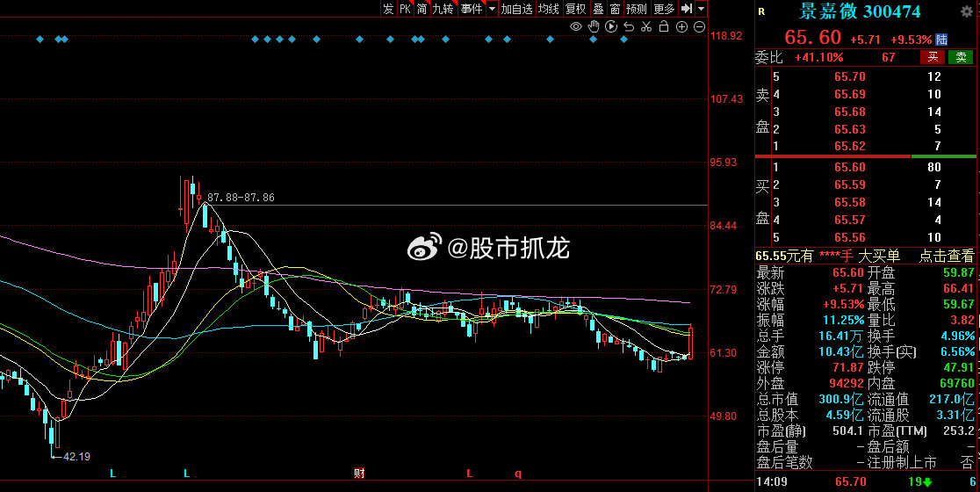This screenshot has width=980, height=492.
Task: Click the blue 陆 badge
Action: [x=941, y=40]
